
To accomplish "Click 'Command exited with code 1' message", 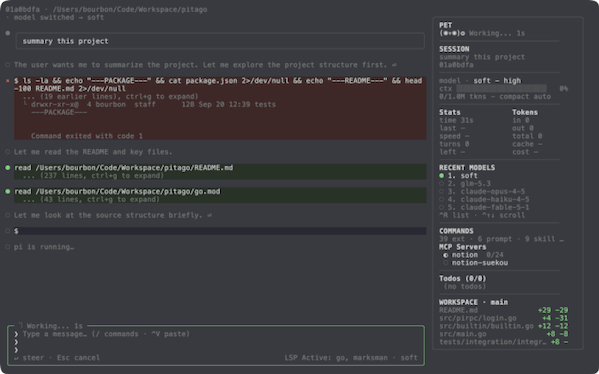I will [x=87, y=136].
